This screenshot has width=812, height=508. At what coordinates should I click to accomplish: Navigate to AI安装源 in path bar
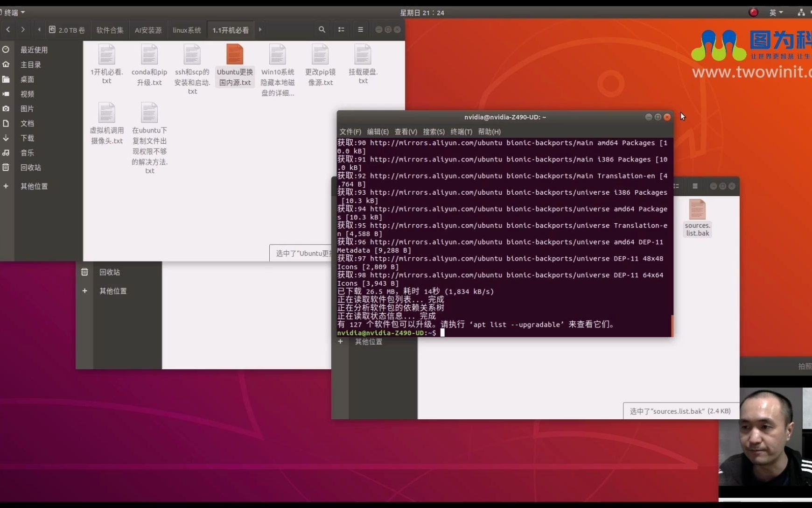point(148,30)
